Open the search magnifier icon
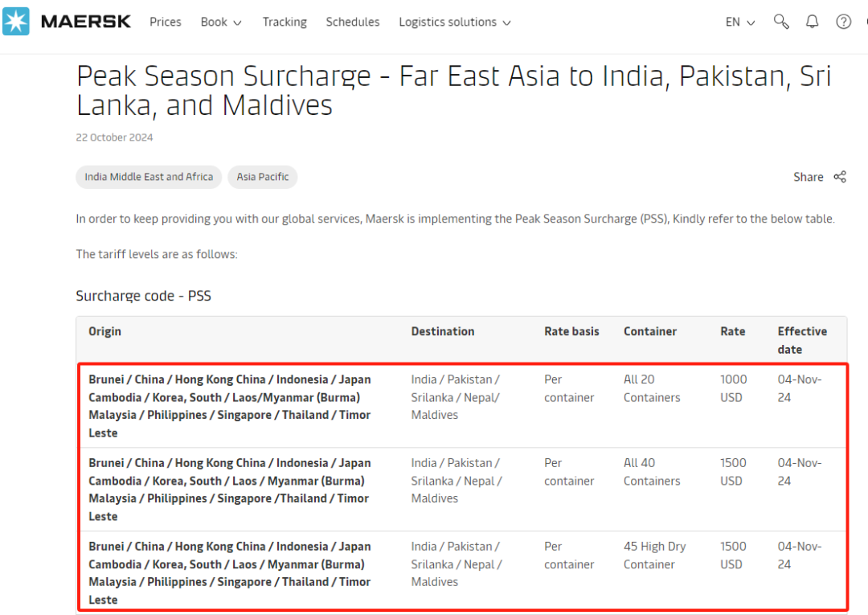868x615 pixels. pos(781,22)
